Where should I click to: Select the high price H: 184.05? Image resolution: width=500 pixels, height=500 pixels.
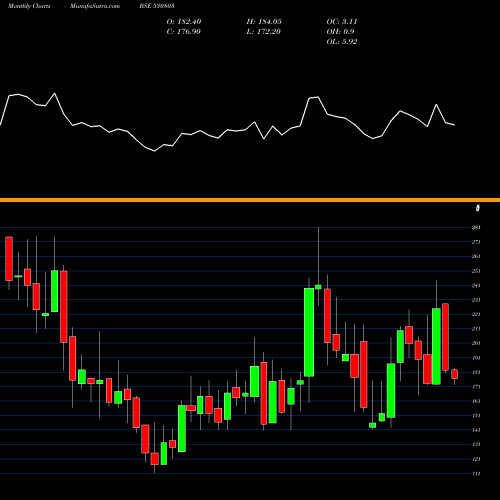(x=264, y=22)
